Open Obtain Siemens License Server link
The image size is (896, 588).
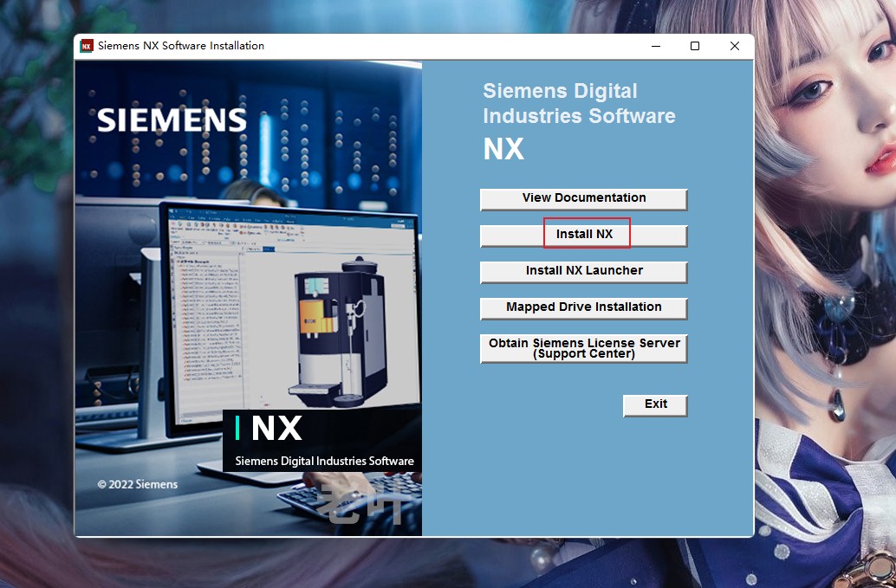[x=583, y=348]
